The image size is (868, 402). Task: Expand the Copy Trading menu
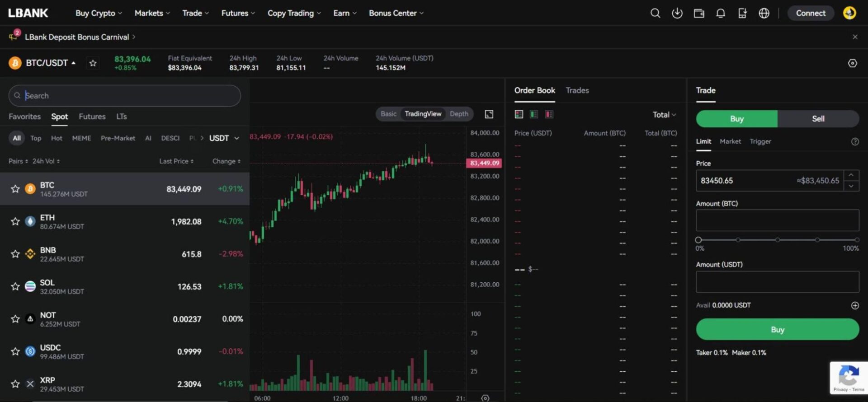(294, 13)
